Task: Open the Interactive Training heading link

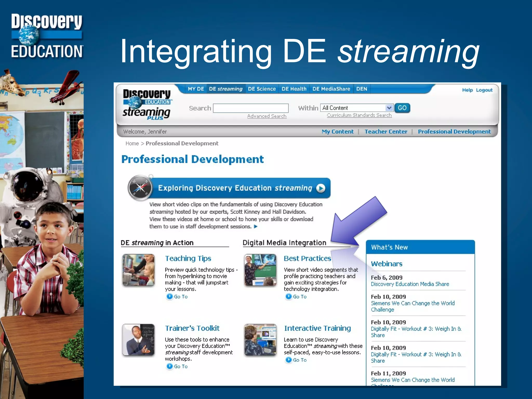Action: (x=317, y=328)
